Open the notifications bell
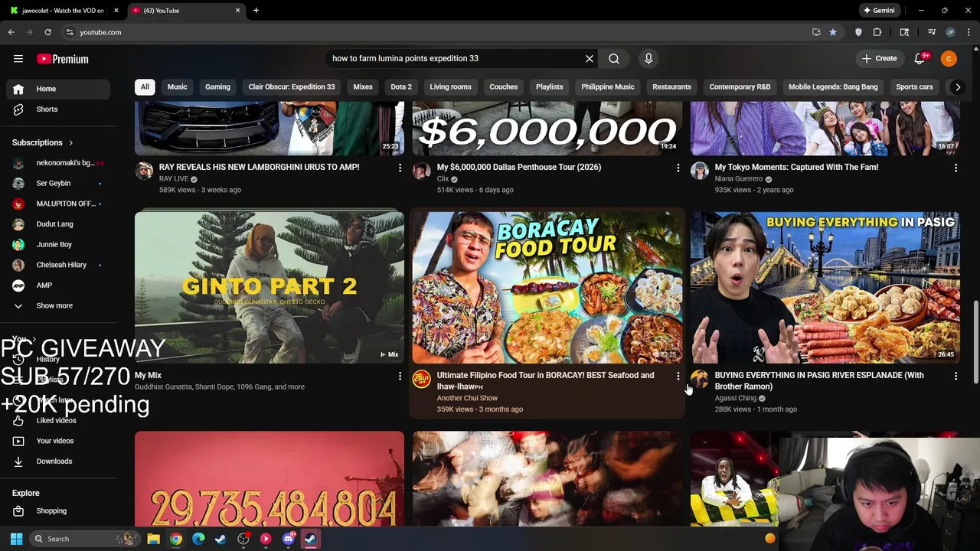 pyautogui.click(x=921, y=59)
